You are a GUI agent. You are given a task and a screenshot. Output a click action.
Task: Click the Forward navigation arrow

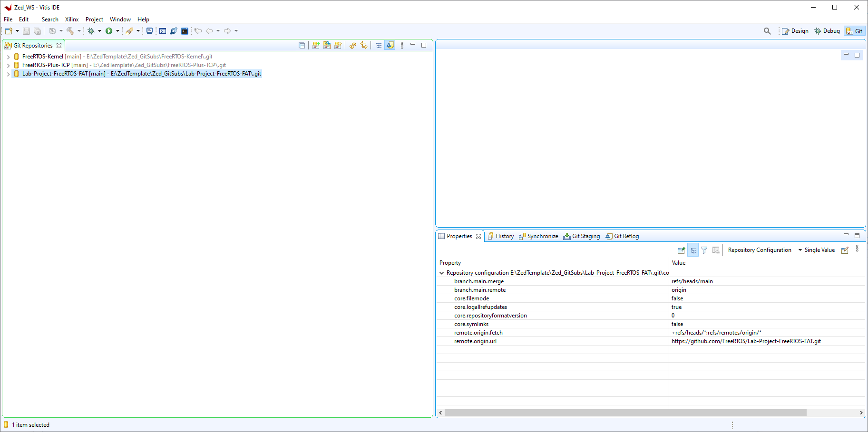[227, 31]
